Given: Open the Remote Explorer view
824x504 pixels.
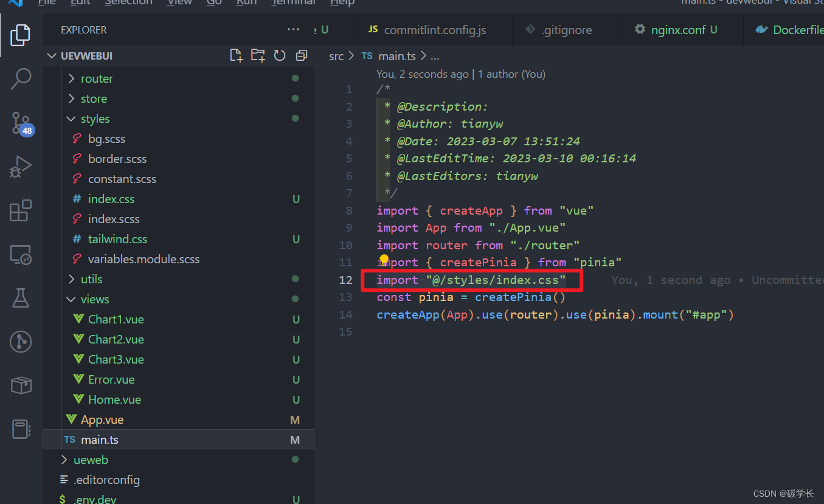Looking at the screenshot, I should coord(21,255).
